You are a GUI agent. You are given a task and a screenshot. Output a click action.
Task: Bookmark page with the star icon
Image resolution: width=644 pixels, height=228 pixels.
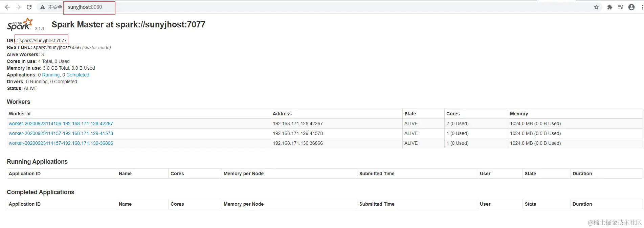tap(596, 7)
